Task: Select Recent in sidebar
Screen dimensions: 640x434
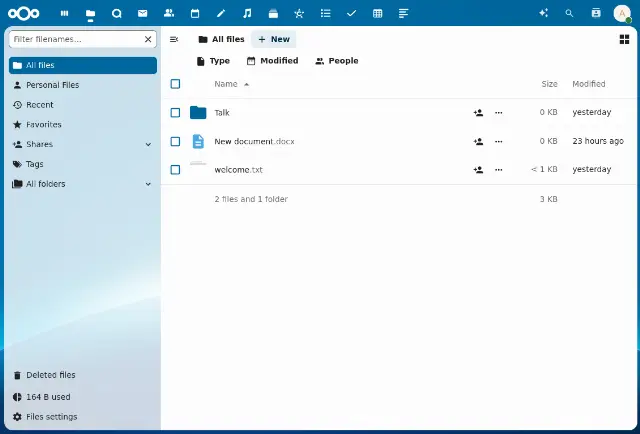Action: 83,105
